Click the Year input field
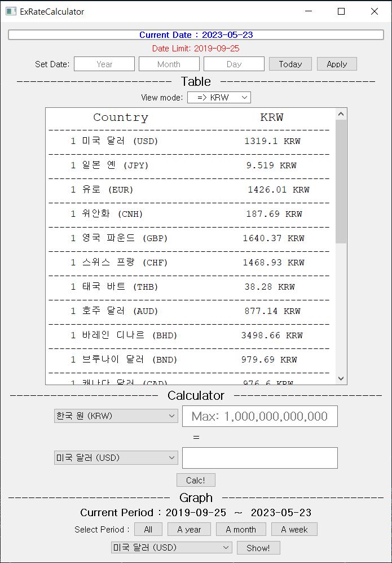The image size is (392, 563). (104, 64)
